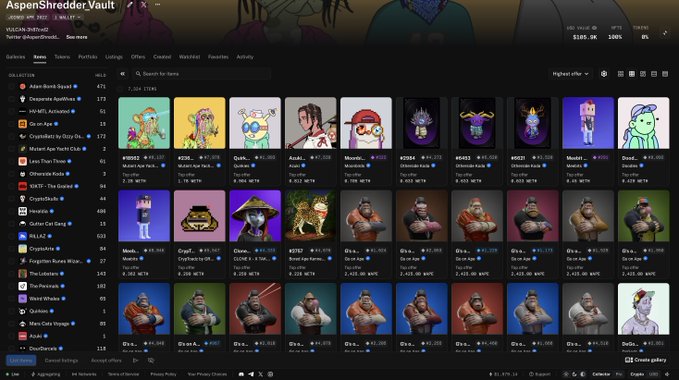Viewport: 679px width, 380px height.
Task: Switch currency to USD in the Crypto/USD toggle
Action: [x=653, y=374]
